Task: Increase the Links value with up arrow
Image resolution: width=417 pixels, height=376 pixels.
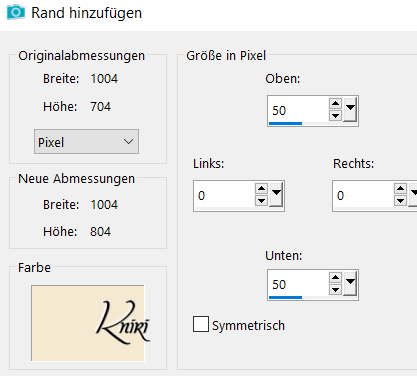Action: pyautogui.click(x=261, y=189)
